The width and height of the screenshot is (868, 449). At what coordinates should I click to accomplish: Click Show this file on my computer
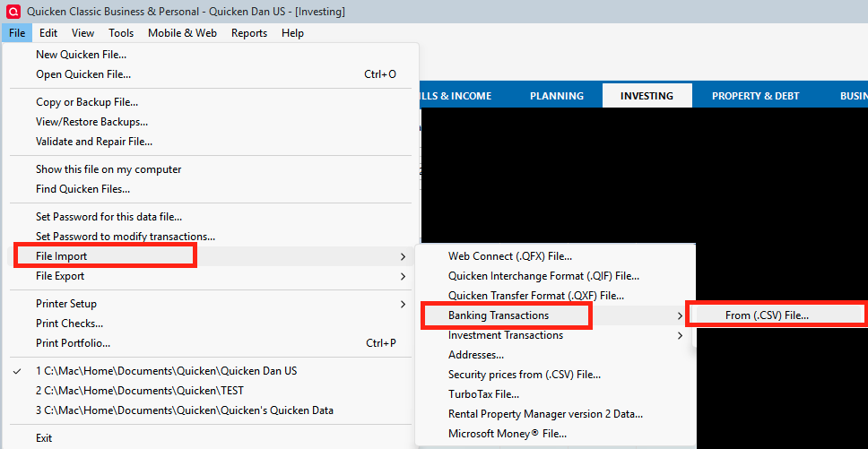(211, 169)
